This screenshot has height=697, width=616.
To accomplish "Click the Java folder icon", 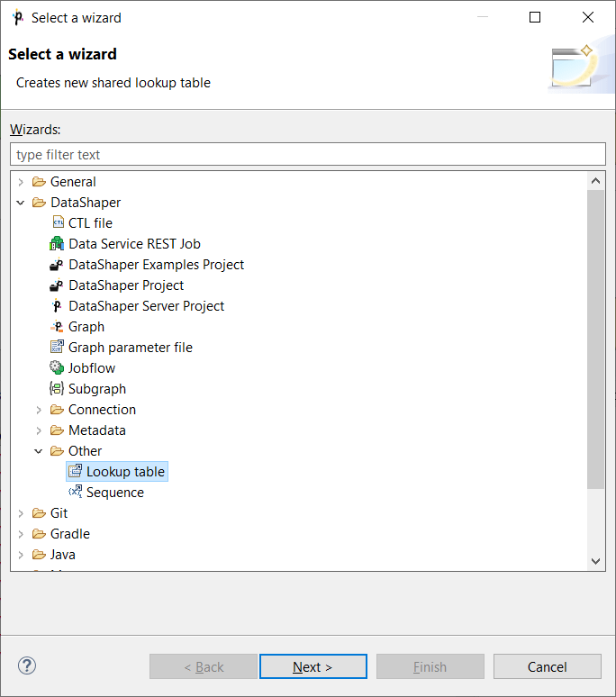I will (39, 555).
